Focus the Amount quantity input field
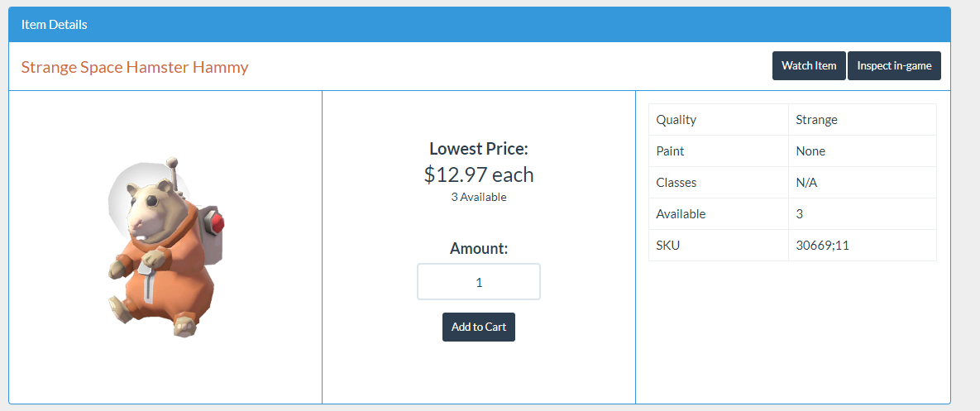This screenshot has height=411, width=980. (478, 282)
